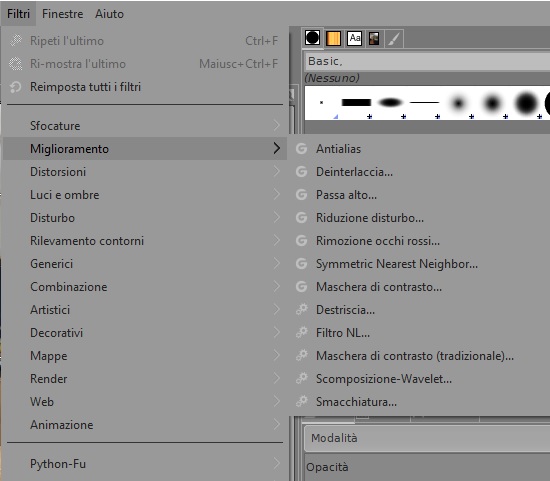Expand the Sfocature submenu
The width and height of the screenshot is (550, 481).
pyautogui.click(x=145, y=126)
